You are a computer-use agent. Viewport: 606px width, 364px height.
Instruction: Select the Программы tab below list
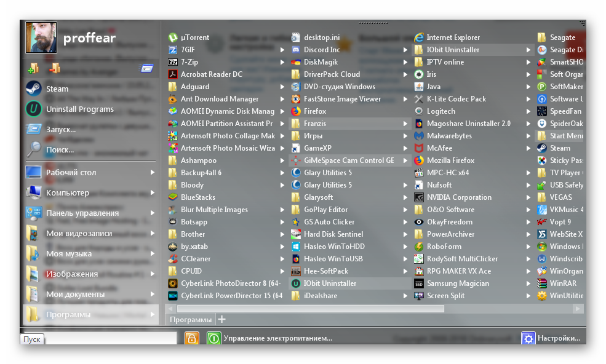point(191,320)
